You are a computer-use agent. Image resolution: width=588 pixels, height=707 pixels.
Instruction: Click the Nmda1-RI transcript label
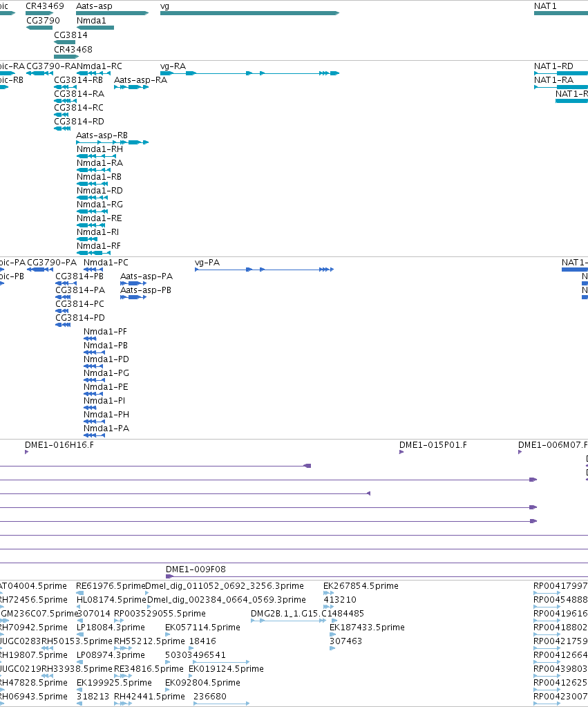[98, 232]
